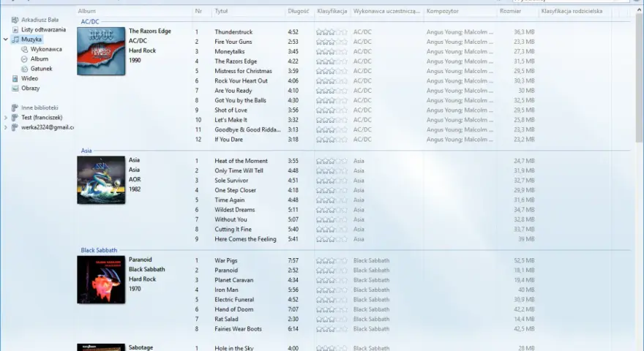Select the track Let's Make It
Image resolution: width=644 pixels, height=351 pixels.
pos(231,120)
